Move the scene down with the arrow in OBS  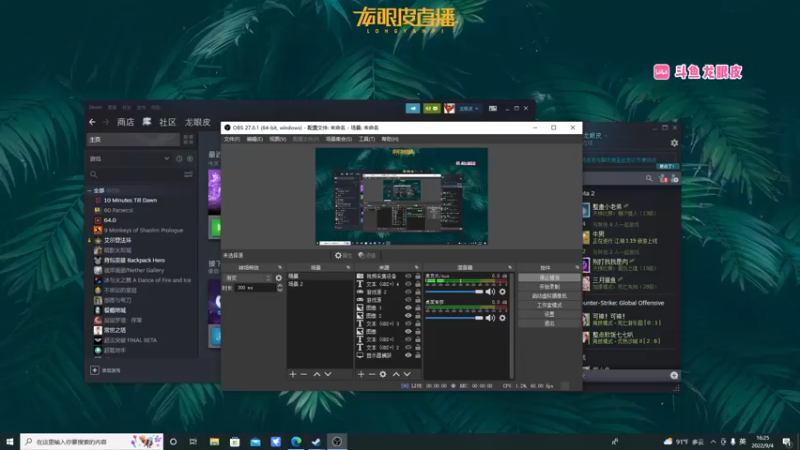(x=328, y=374)
